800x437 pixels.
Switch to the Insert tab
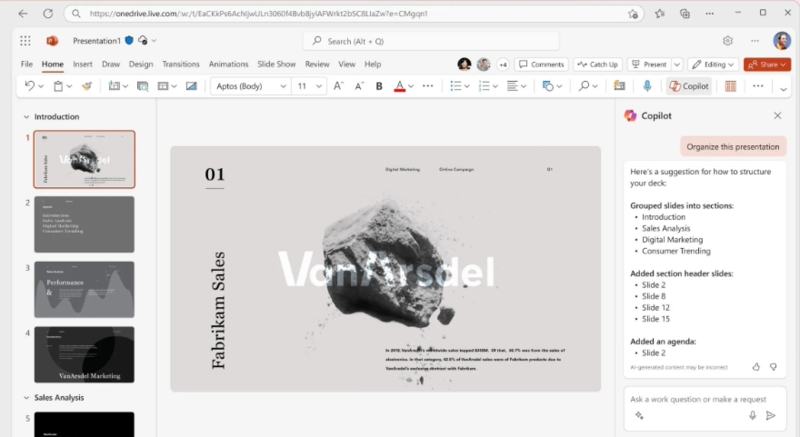83,64
